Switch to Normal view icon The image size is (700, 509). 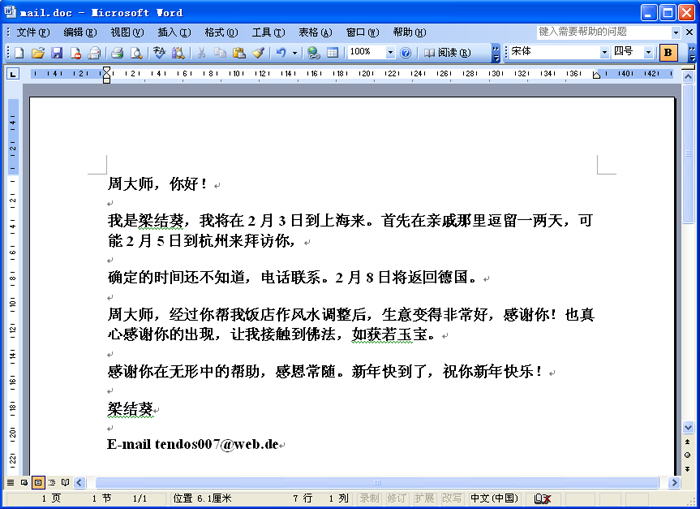pos(10,483)
